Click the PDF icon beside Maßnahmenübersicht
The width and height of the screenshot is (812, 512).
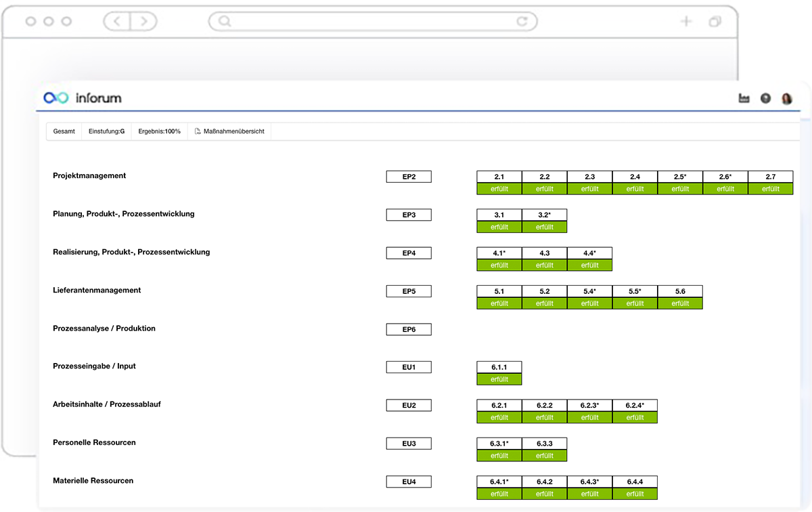point(197,131)
